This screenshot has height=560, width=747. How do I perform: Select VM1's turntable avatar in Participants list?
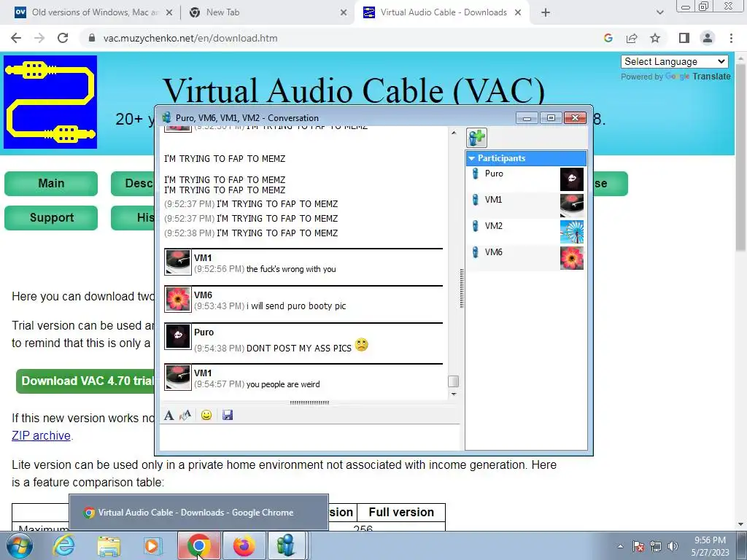[x=572, y=205]
